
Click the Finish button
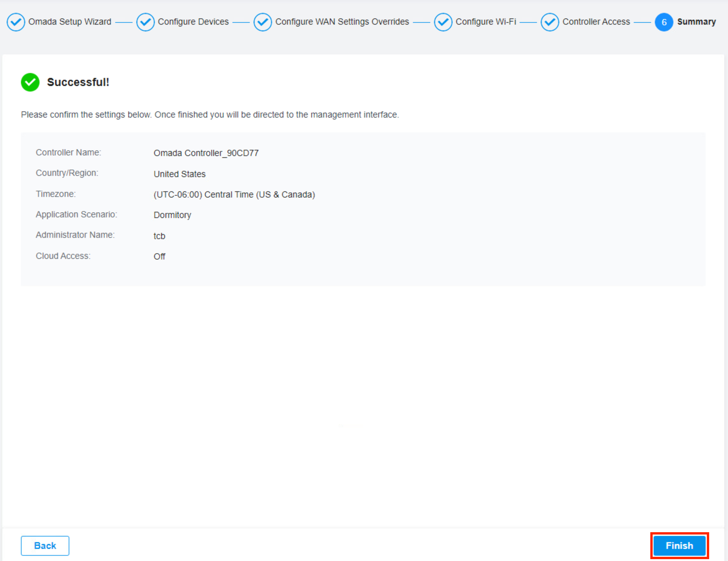coord(679,545)
